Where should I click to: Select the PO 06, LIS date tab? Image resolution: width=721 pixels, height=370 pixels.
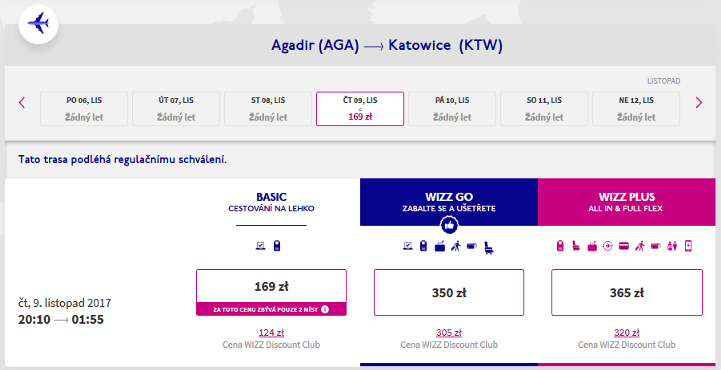(x=84, y=108)
